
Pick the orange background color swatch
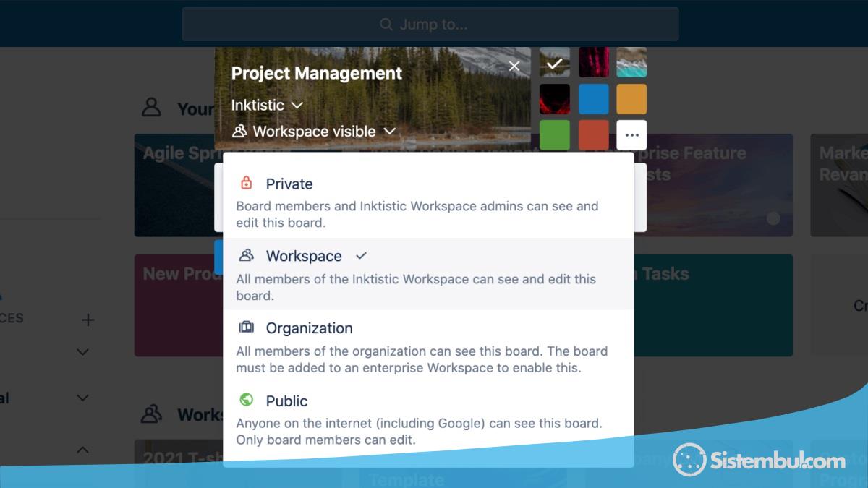pos(631,99)
